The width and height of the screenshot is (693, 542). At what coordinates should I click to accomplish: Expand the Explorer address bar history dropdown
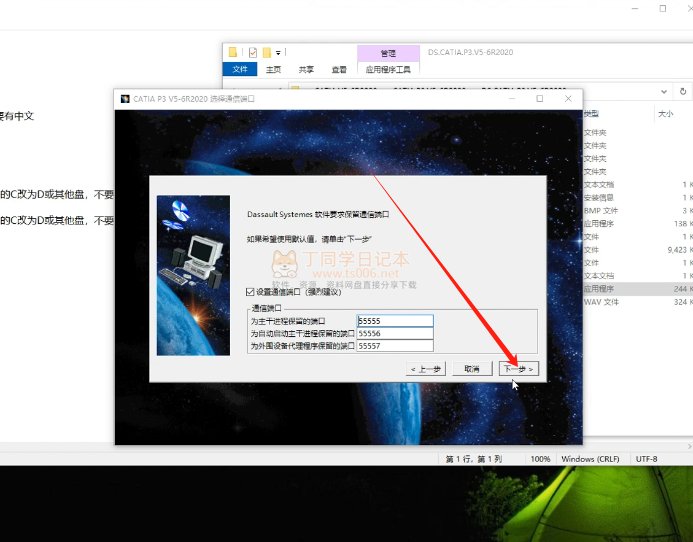[x=664, y=92]
